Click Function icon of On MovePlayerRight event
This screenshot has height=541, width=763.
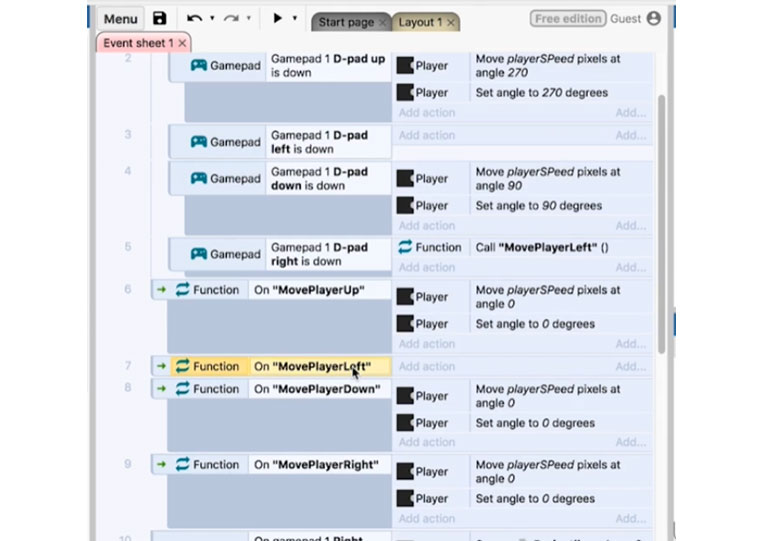pos(182,464)
